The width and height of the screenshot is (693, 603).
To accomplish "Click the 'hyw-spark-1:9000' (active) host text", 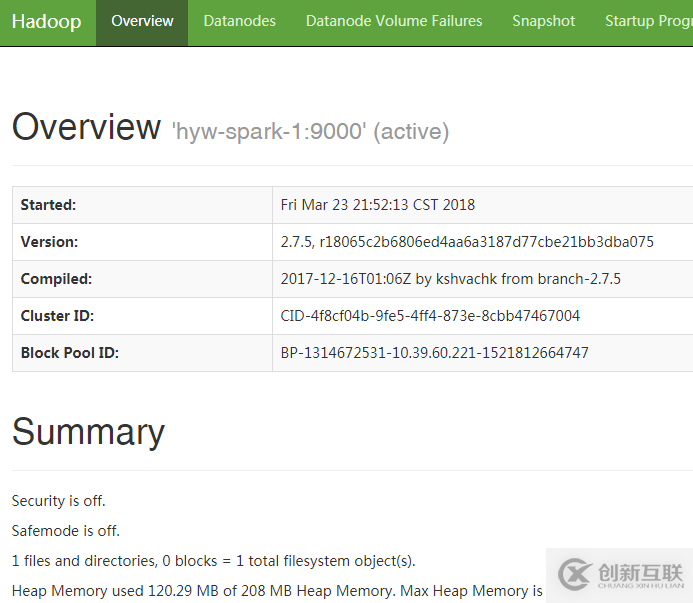I will click(x=310, y=132).
